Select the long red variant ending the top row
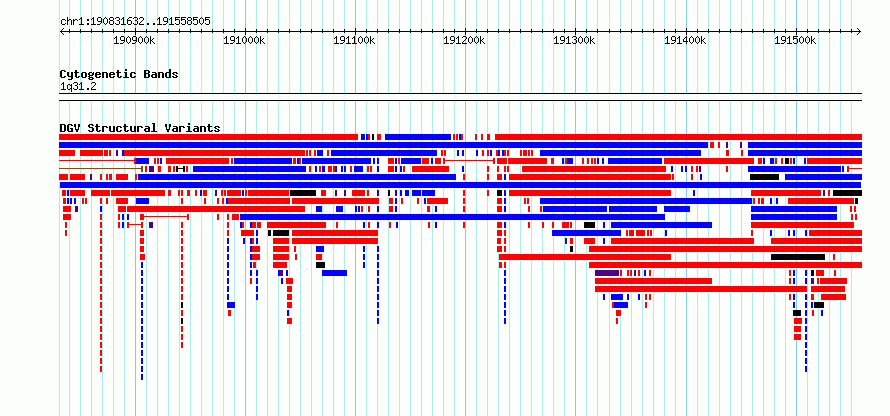 click(x=678, y=137)
